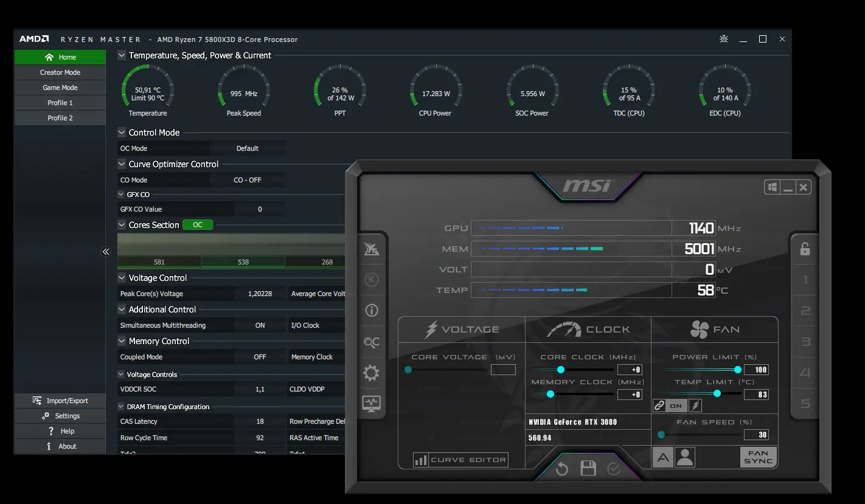Collapse the Additional Control section
Viewport: 865px width, 504px height.
pyautogui.click(x=122, y=309)
